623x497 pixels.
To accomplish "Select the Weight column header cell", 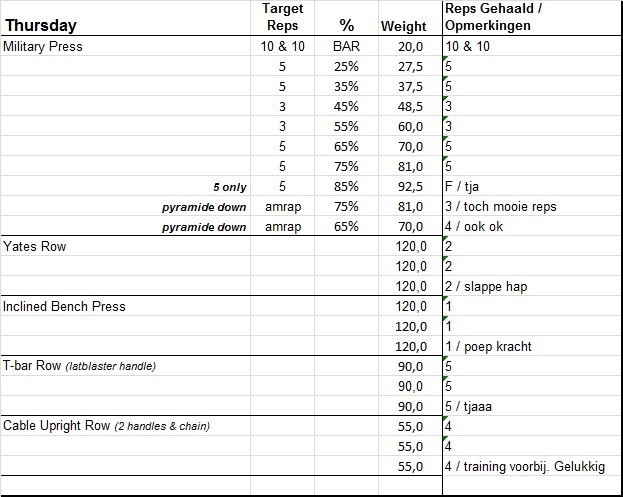I will (x=404, y=27).
